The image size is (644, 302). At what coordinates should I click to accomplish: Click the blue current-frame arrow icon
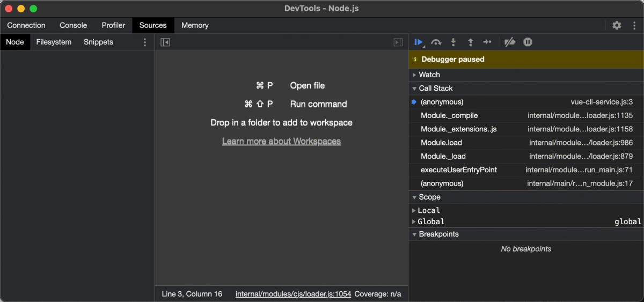click(x=414, y=102)
